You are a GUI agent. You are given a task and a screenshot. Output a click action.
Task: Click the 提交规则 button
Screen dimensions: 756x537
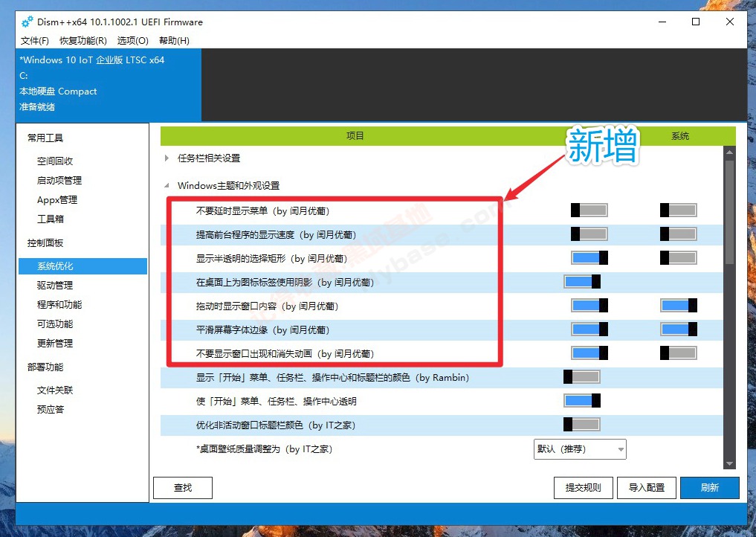point(584,488)
